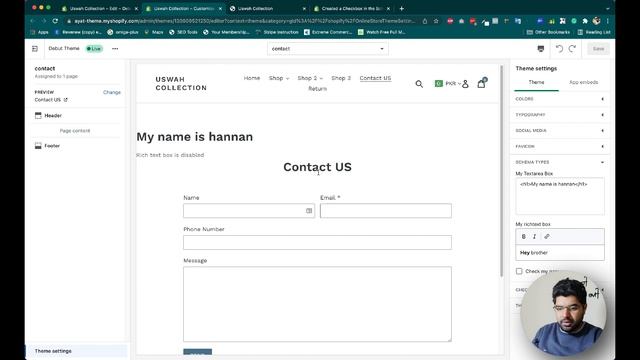Open Other Bookmarks folder

point(548,32)
